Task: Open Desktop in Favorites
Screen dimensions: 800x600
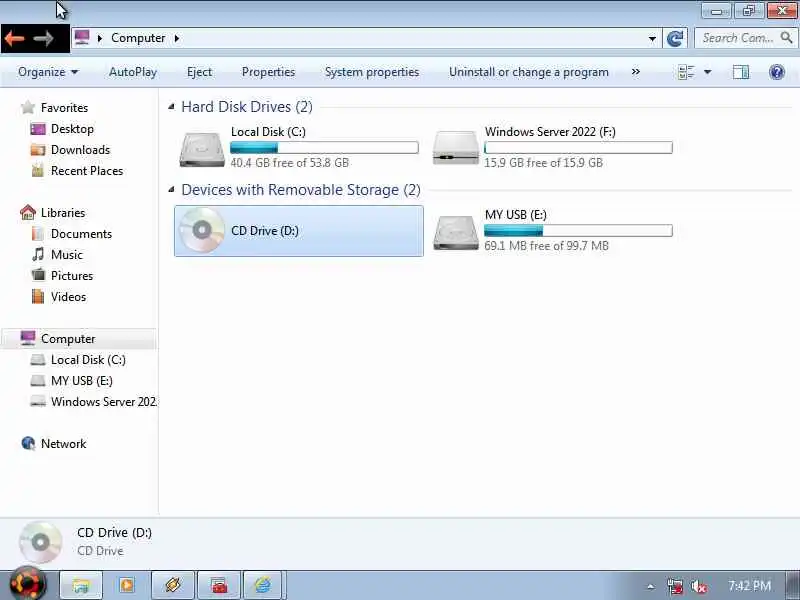Action: (72, 129)
